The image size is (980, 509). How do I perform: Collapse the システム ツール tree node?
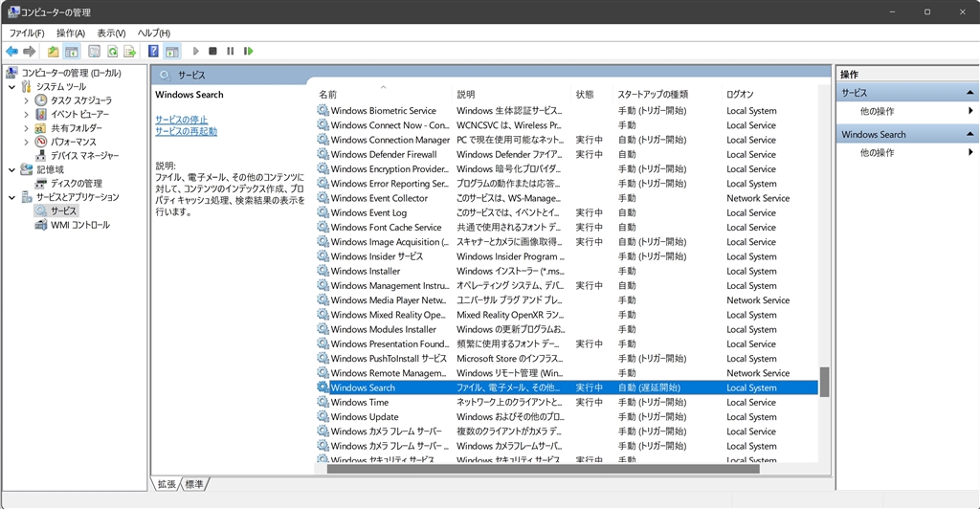[x=11, y=87]
